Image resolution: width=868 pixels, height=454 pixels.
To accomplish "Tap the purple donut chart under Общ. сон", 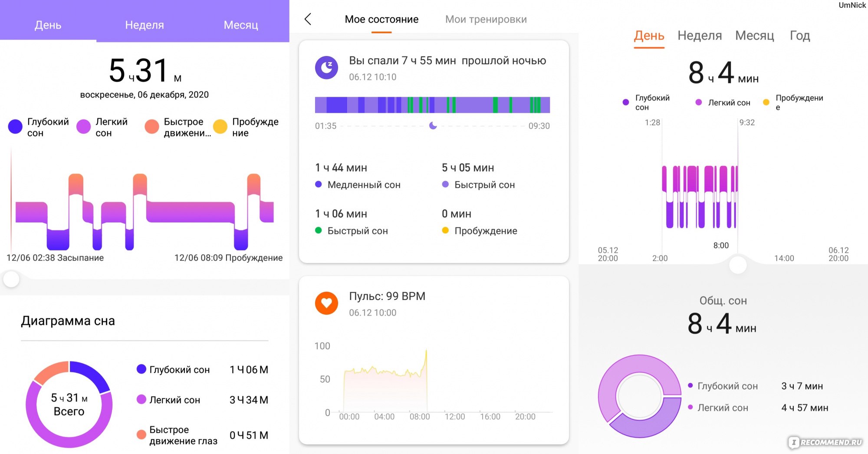I will tap(640, 396).
